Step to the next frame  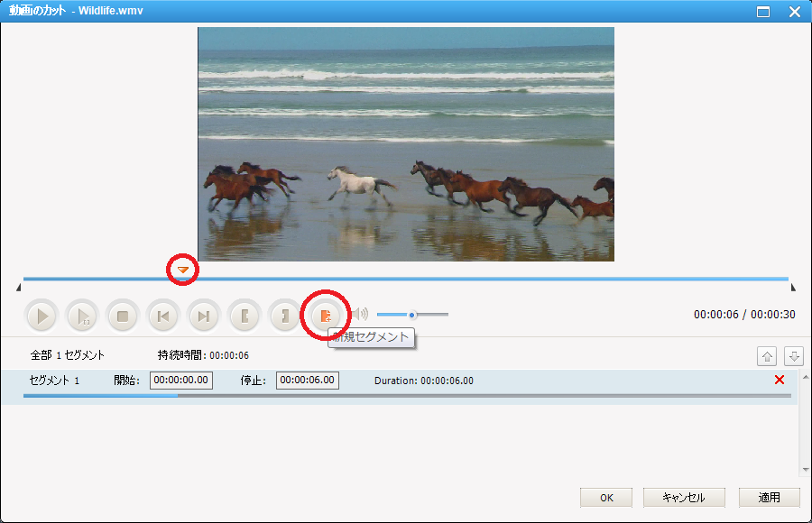coord(204,316)
